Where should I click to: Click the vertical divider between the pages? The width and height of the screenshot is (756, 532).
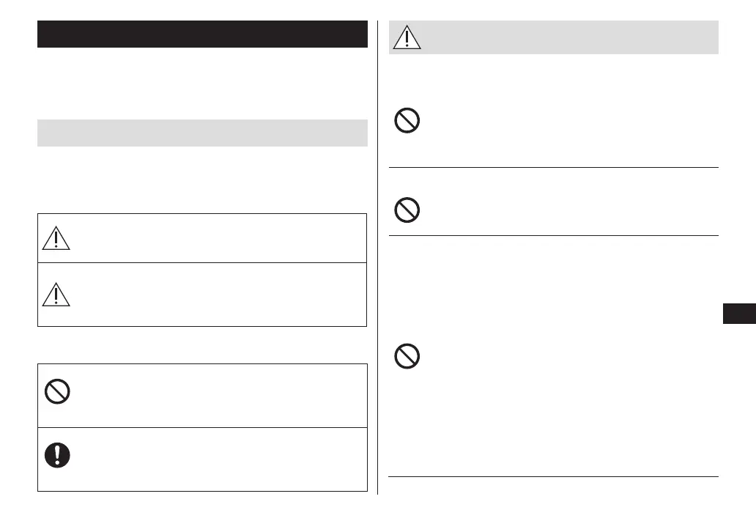378,256
